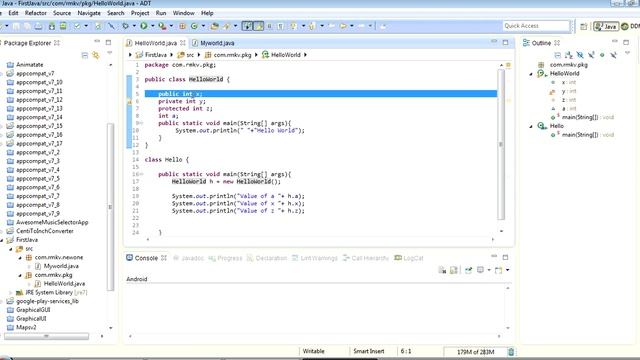The width and height of the screenshot is (640, 360).
Task: Open the Window menu
Action: point(184,13)
